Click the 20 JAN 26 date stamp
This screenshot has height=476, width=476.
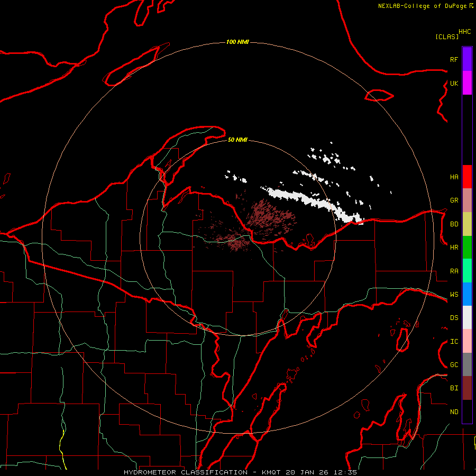[x=307, y=472]
